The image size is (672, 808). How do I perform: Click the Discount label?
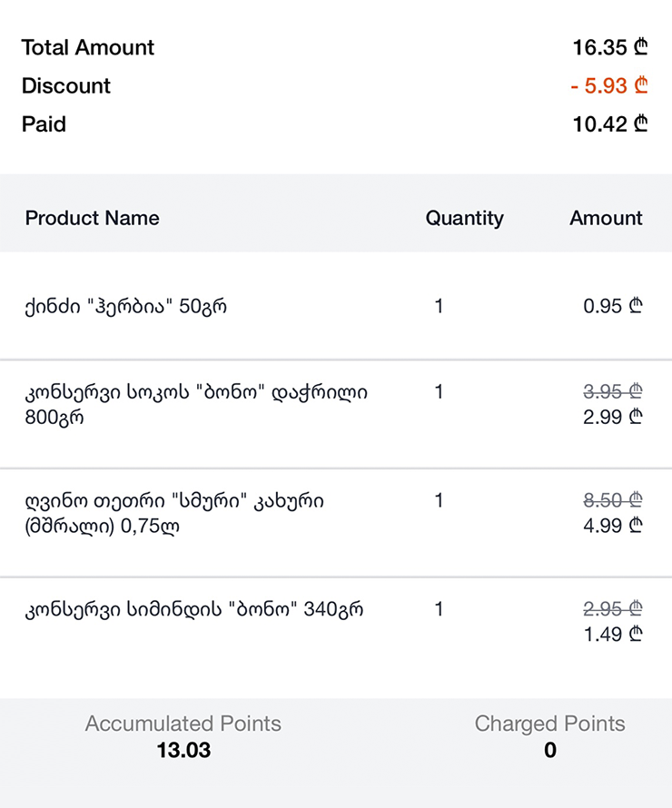click(66, 86)
